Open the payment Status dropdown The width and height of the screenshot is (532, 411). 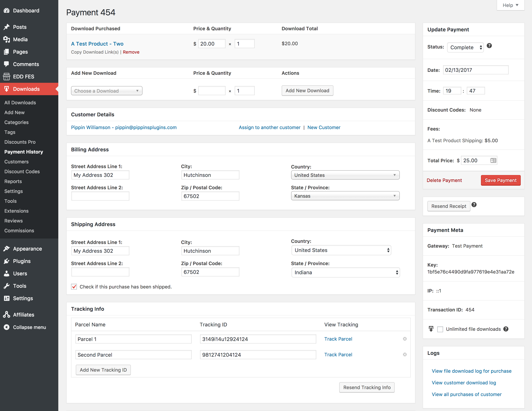coord(465,47)
